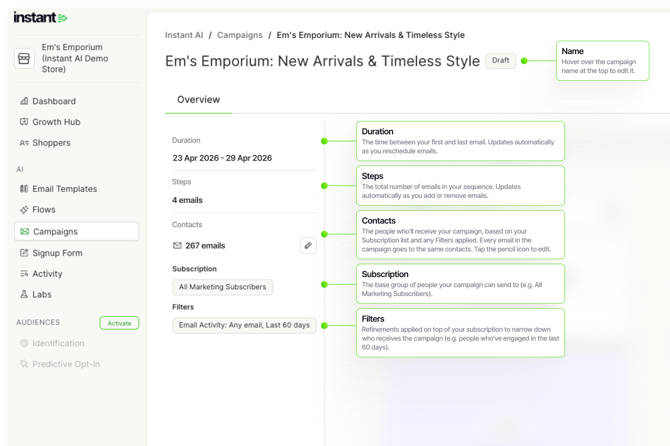Click the Signup Form icon
The width and height of the screenshot is (670, 446).
click(24, 253)
